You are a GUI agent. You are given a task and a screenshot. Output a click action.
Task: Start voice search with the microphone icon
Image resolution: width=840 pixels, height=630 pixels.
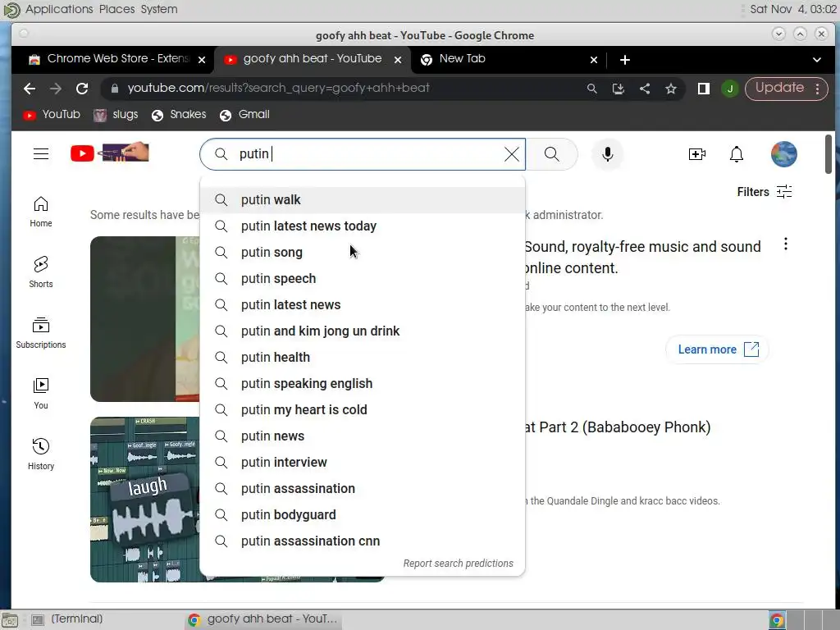[608, 154]
